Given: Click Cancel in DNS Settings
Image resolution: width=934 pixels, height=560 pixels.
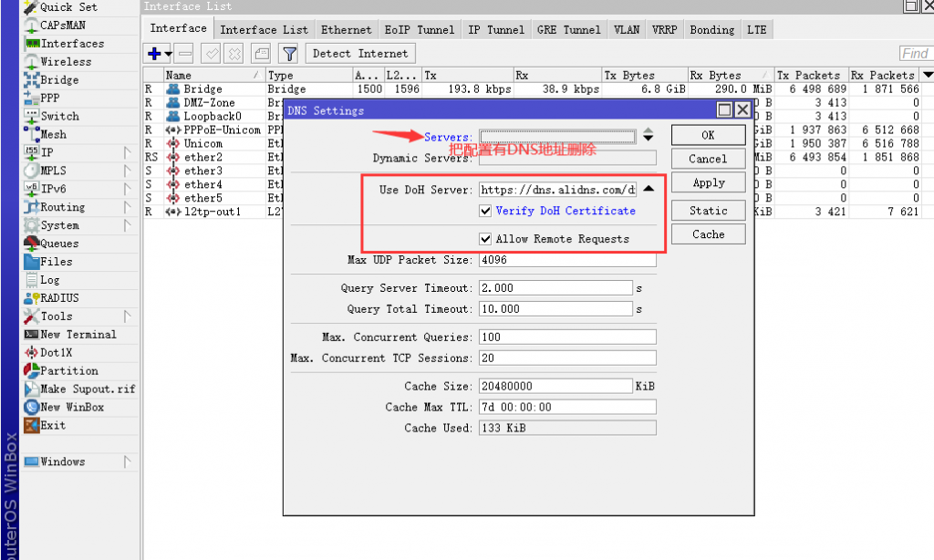Looking at the screenshot, I should pos(708,159).
